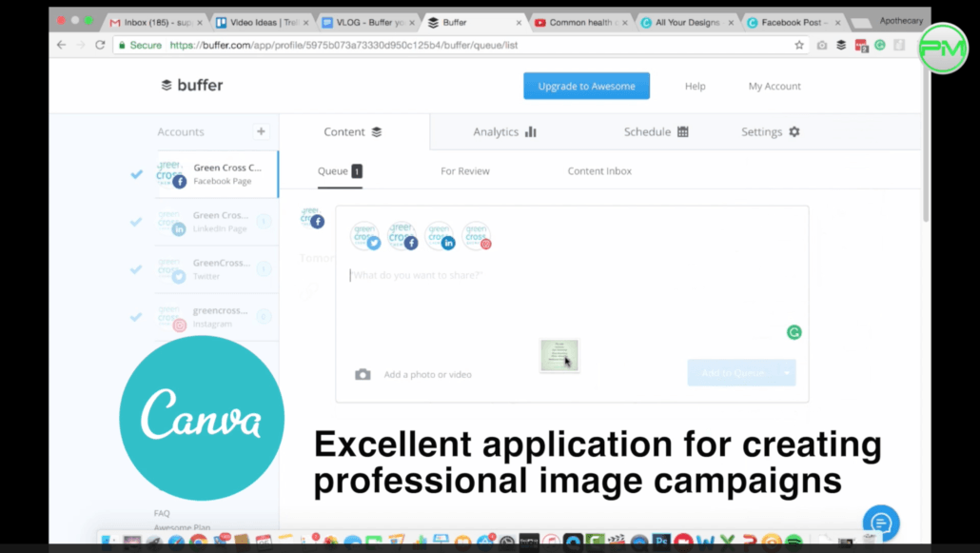Uncheck the GreenCross Twitter account checkmark

[136, 269]
